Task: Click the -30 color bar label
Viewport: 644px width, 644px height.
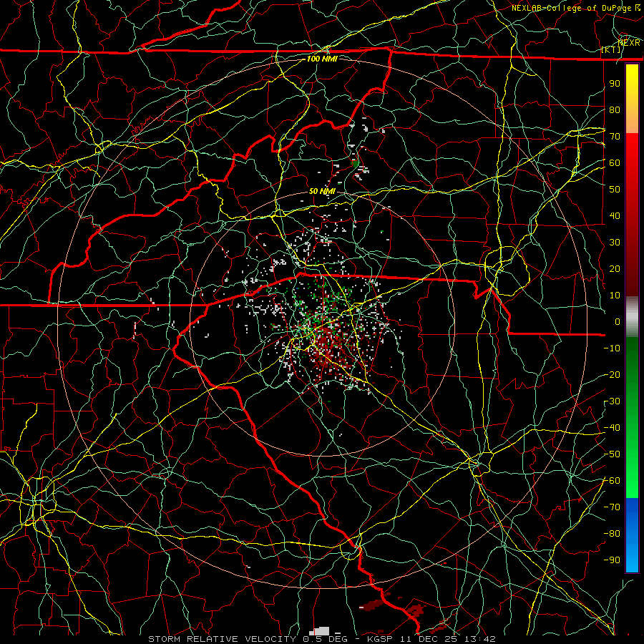Action: (x=612, y=401)
